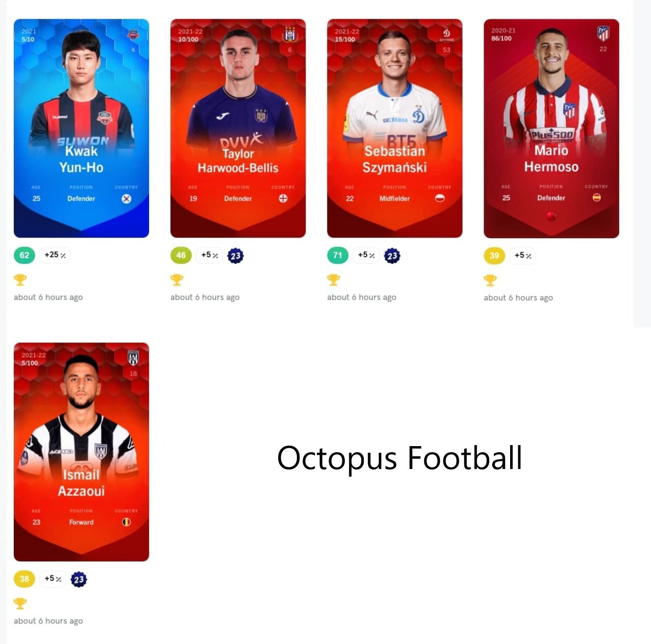
Task: Click the 23 badge under Szymański
Action: click(x=392, y=255)
